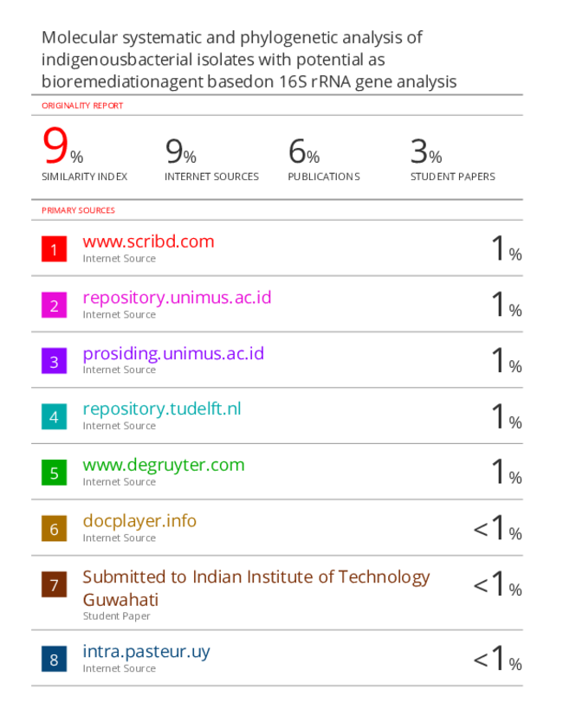Screen dimensions: 563x728
Task: Open Submitted to Indian Institute of Technology Guwahati
Action: click(256, 589)
